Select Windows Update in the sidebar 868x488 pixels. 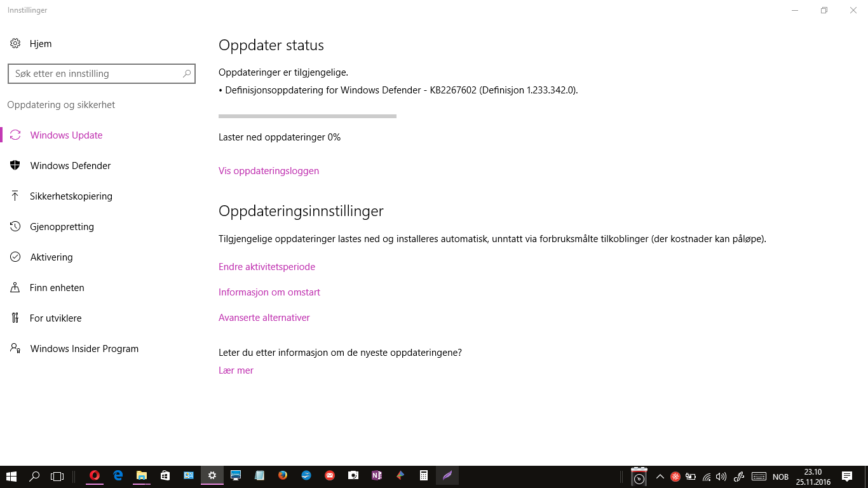(102, 135)
